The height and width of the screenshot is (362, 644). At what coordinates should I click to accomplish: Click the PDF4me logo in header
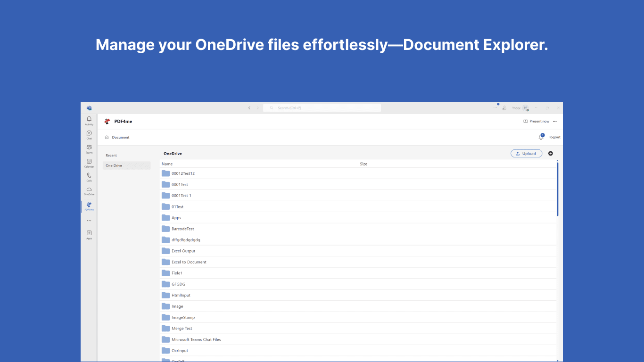pyautogui.click(x=107, y=121)
